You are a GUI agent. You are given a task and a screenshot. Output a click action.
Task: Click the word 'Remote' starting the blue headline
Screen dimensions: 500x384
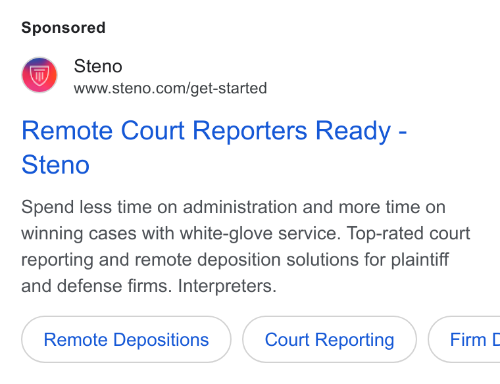coord(67,131)
